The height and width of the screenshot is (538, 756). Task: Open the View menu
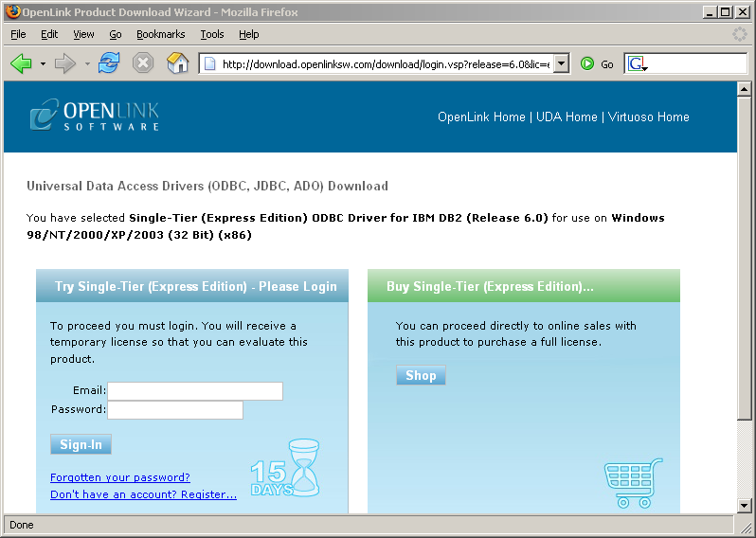point(83,34)
